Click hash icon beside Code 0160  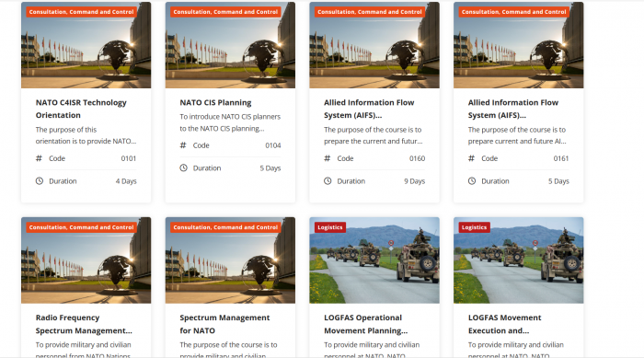[328, 158]
